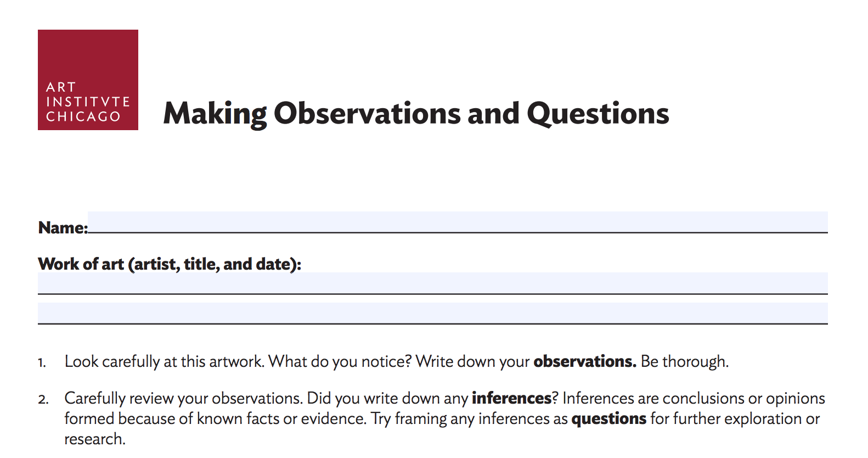Click the list number "2."
The height and width of the screenshot is (458, 868).
[43, 399]
